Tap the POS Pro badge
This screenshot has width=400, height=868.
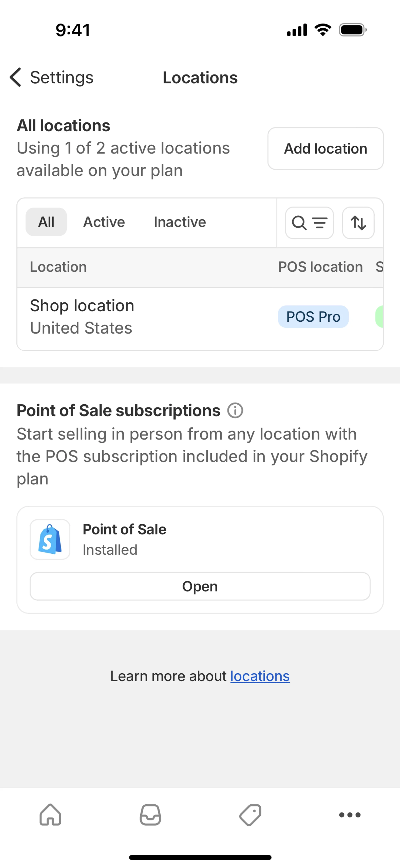point(313,317)
